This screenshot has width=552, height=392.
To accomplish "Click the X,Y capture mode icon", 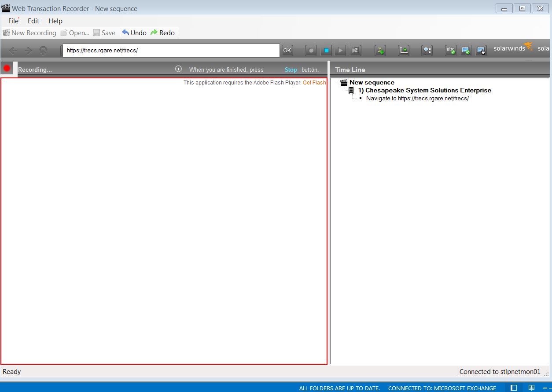I will click(x=404, y=51).
